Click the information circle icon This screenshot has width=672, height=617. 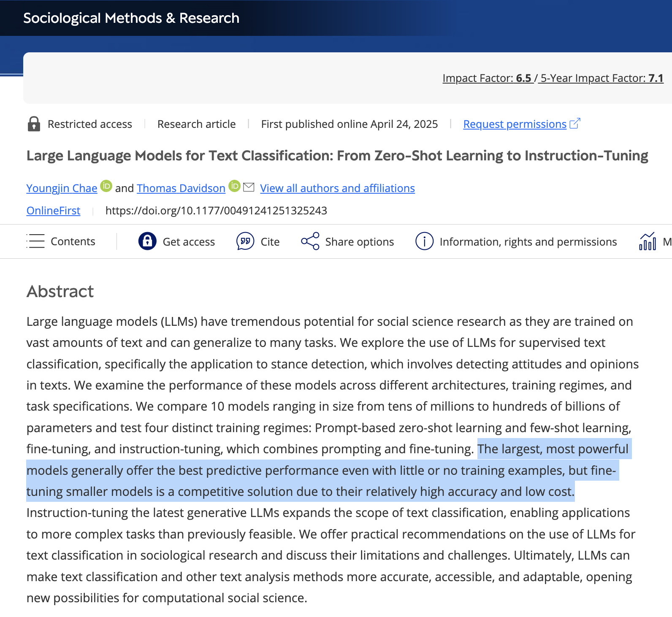(x=424, y=241)
